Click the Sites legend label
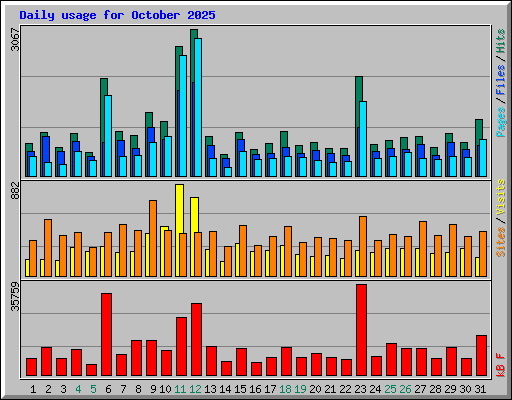The image size is (512, 400). pyautogui.click(x=501, y=242)
